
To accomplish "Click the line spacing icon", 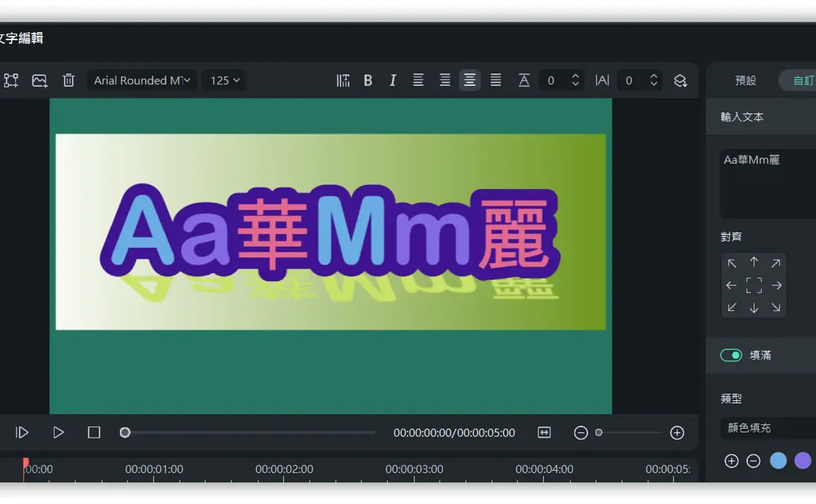I will click(524, 80).
